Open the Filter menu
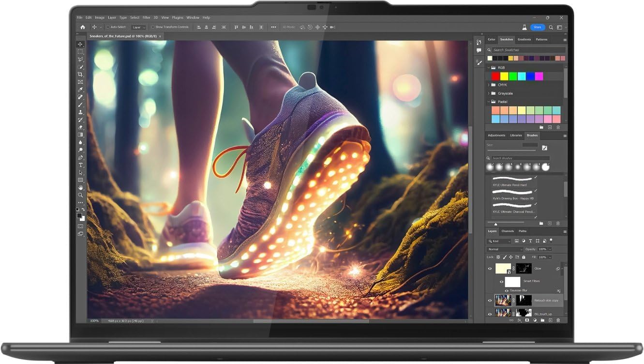This screenshot has height=364, width=644. click(146, 17)
